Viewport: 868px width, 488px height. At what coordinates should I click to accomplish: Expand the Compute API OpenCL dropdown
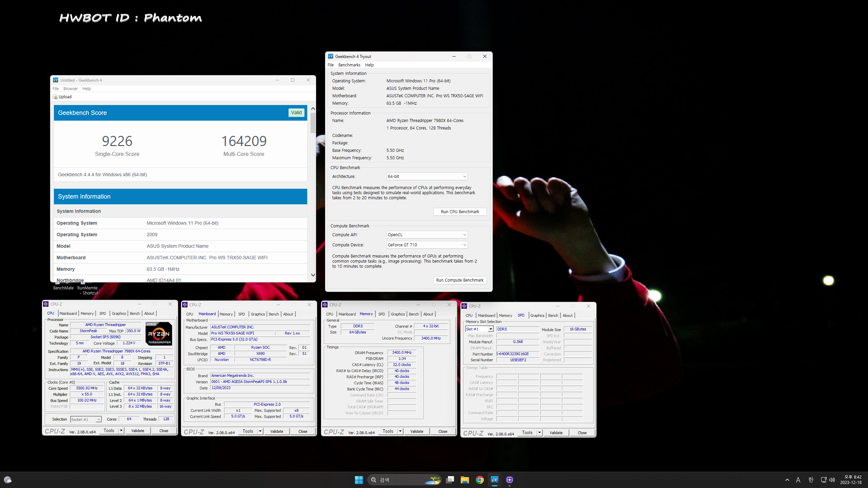pos(427,235)
